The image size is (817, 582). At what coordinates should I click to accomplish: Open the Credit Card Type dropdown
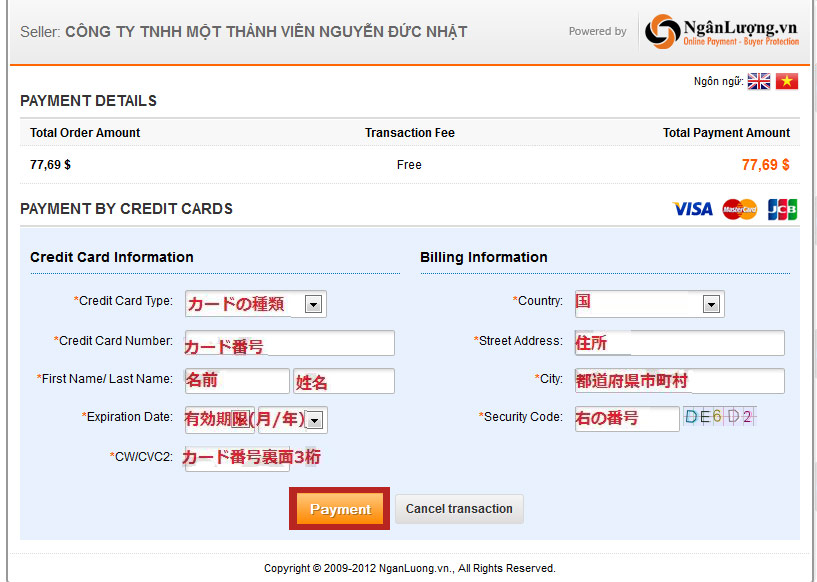coord(313,304)
